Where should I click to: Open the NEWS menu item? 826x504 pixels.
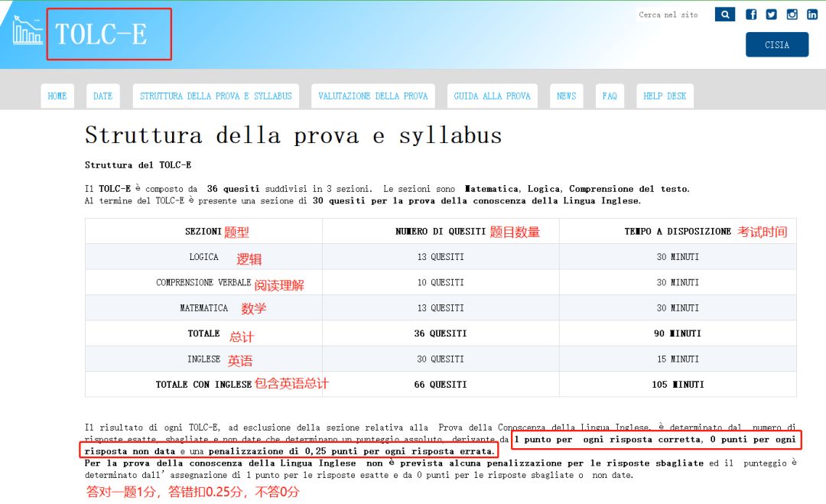[566, 96]
